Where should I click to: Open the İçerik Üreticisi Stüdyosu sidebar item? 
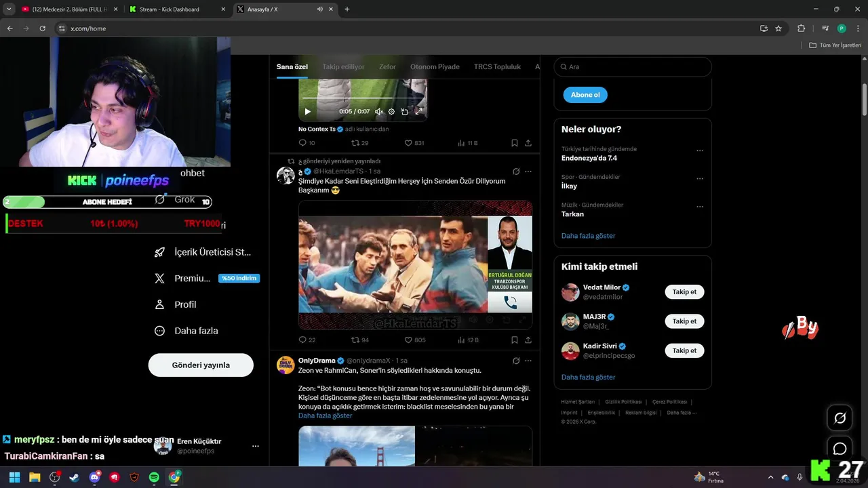click(x=202, y=252)
